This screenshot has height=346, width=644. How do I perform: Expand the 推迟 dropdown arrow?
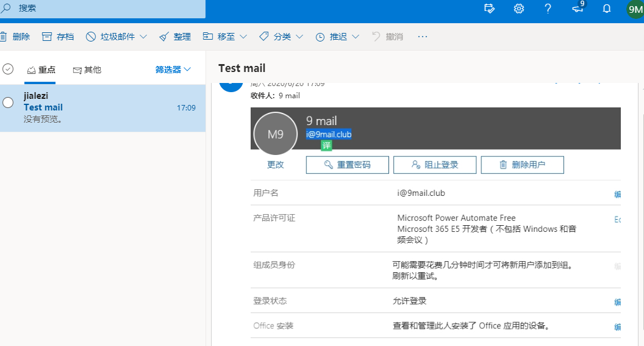click(356, 37)
